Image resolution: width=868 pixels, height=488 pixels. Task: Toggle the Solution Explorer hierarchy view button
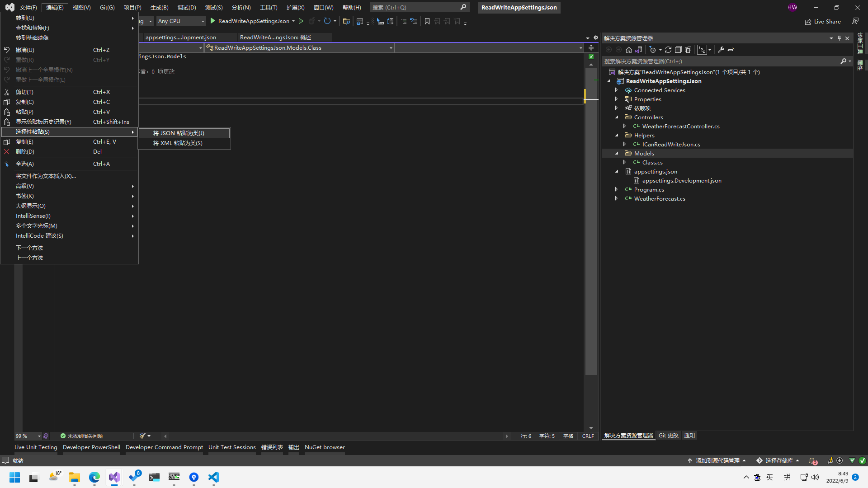[x=702, y=50]
